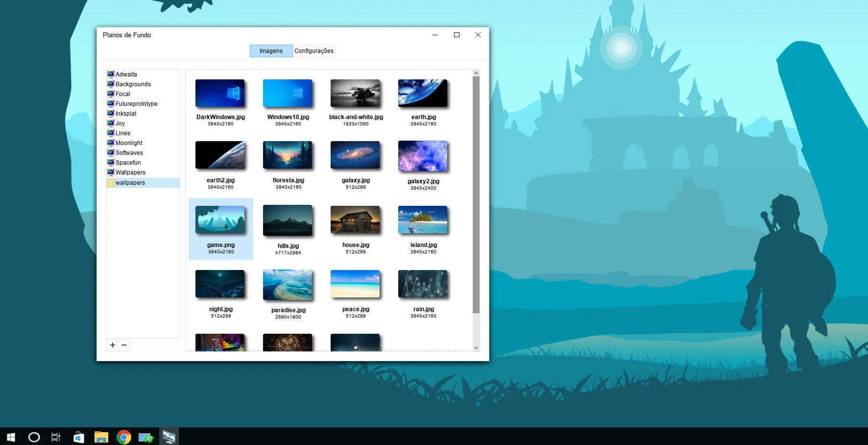Open the Joy backgrounds folder
The image size is (868, 445).
click(120, 123)
